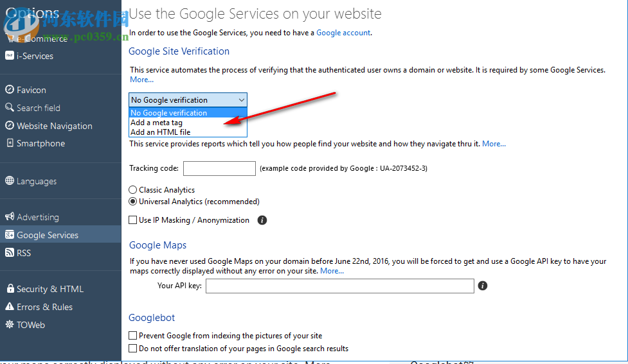Screen dimensions: 628x364
Task: Click the Google Maps heading
Action: pos(157,245)
